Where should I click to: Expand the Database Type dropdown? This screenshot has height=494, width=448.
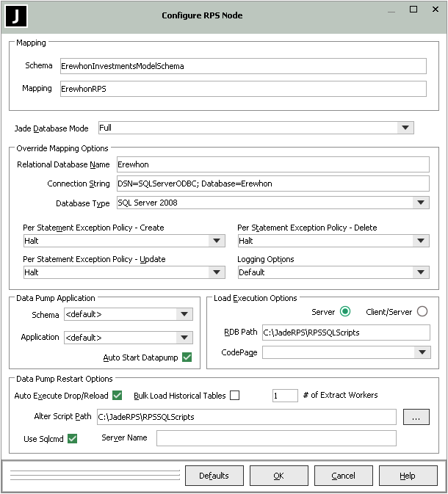(420, 203)
